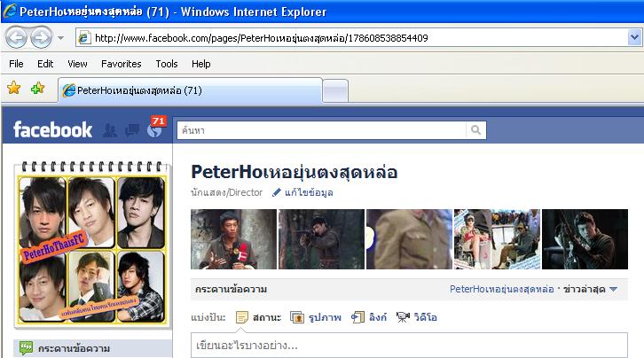The height and width of the screenshot is (358, 644).
Task: Open the messages icon
Action: (x=132, y=130)
